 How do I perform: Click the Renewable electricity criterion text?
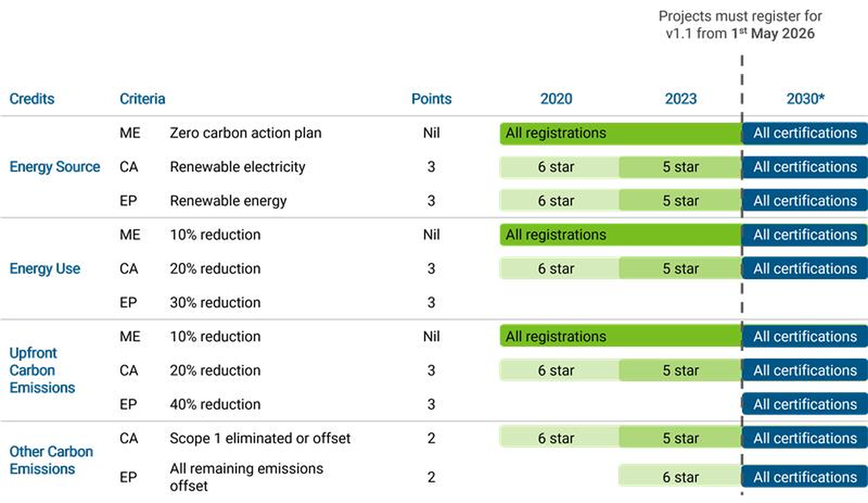coord(238,167)
